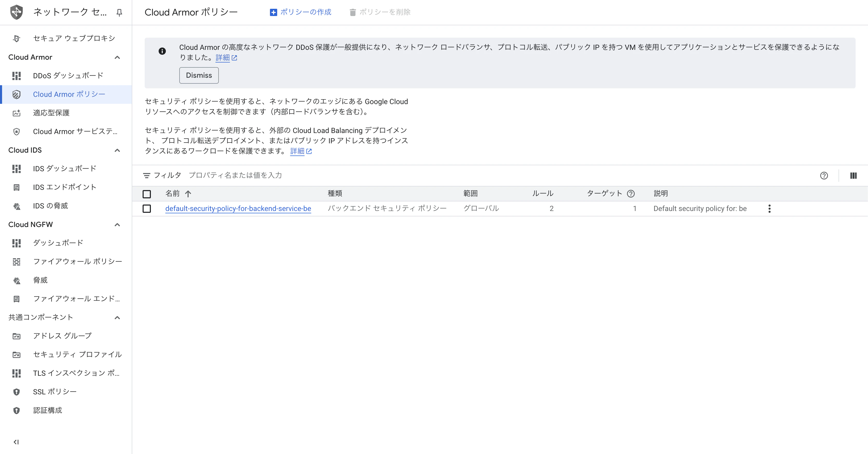Click the 適応型保護 chart icon
Viewport: 868px width, 454px height.
pyautogui.click(x=17, y=113)
